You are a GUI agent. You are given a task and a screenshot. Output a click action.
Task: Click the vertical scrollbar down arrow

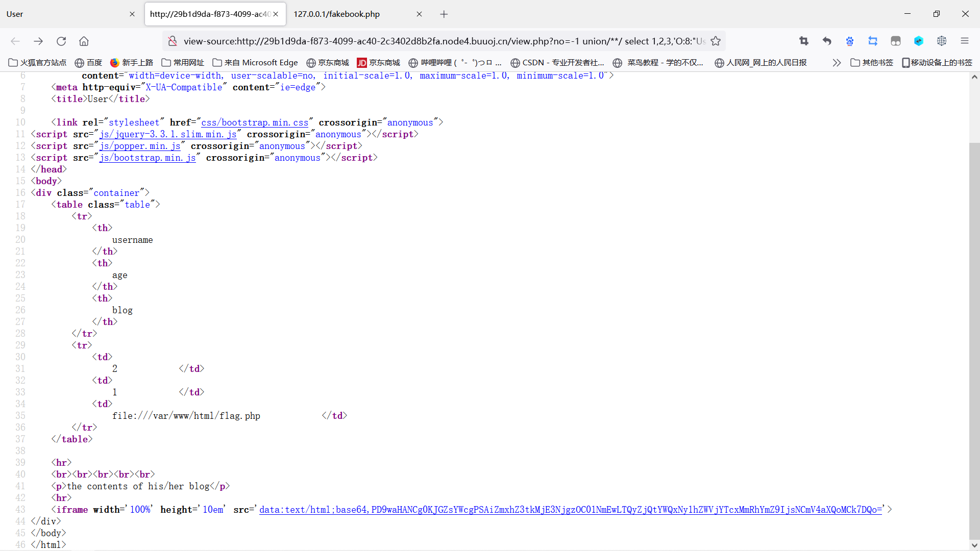click(974, 545)
